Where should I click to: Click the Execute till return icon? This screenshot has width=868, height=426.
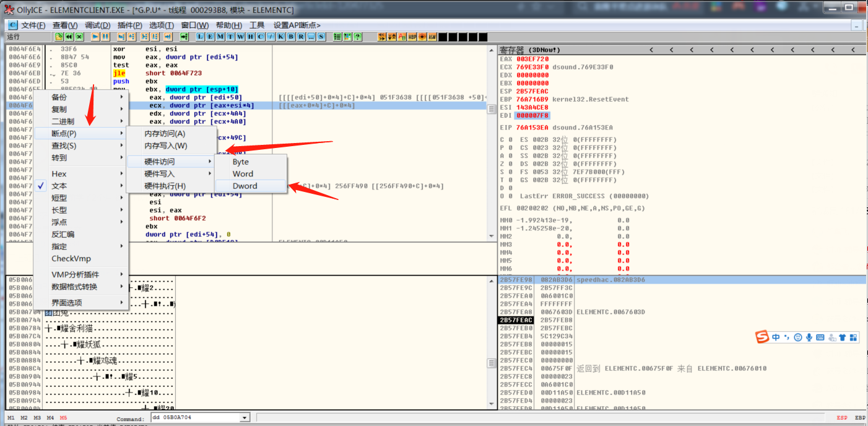click(168, 37)
